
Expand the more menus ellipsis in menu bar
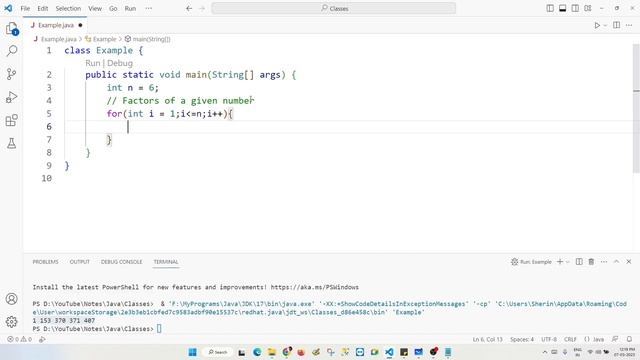149,8
